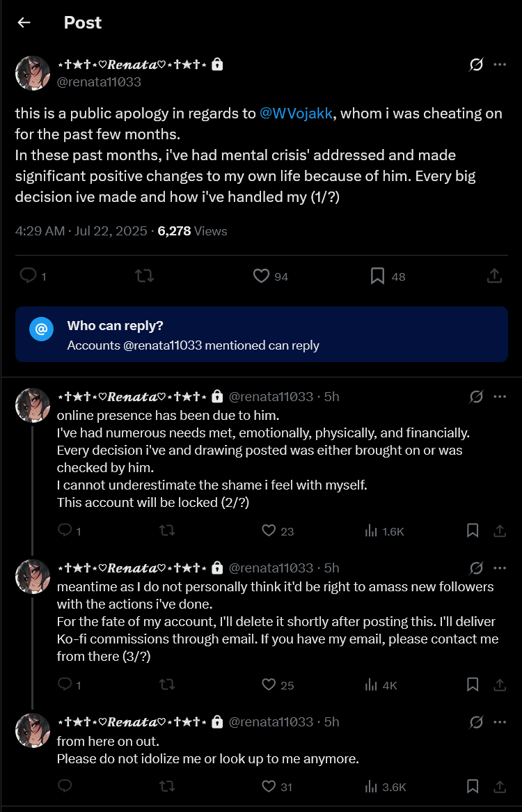Open the @WVojakk mention link
This screenshot has height=812, width=522.
click(x=296, y=114)
